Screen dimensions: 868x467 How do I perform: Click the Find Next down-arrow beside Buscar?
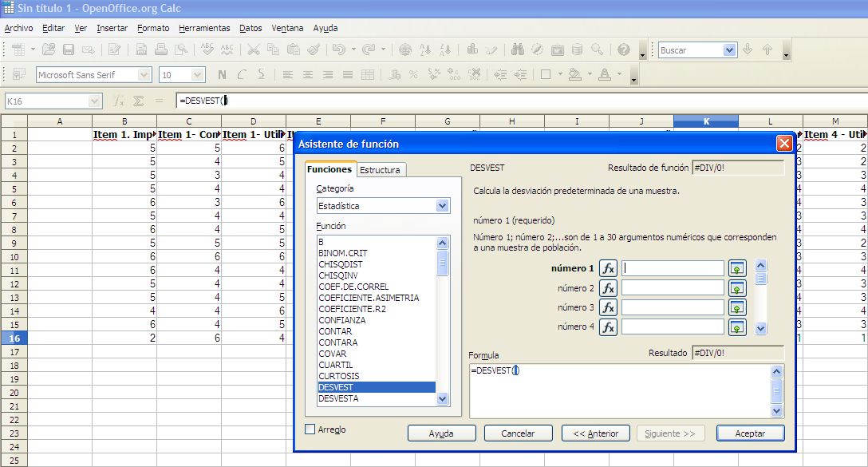pyautogui.click(x=748, y=49)
